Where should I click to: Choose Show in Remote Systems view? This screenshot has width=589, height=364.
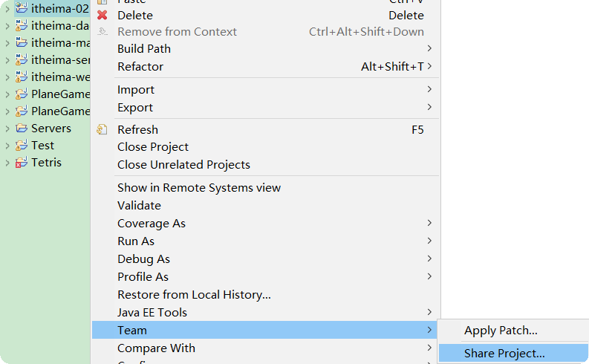point(199,188)
